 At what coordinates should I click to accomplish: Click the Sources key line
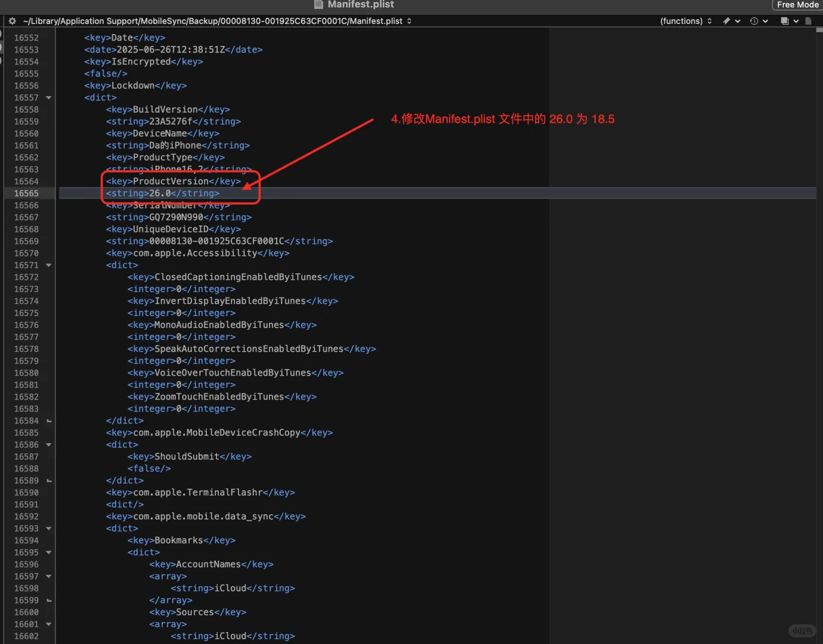pos(197,612)
